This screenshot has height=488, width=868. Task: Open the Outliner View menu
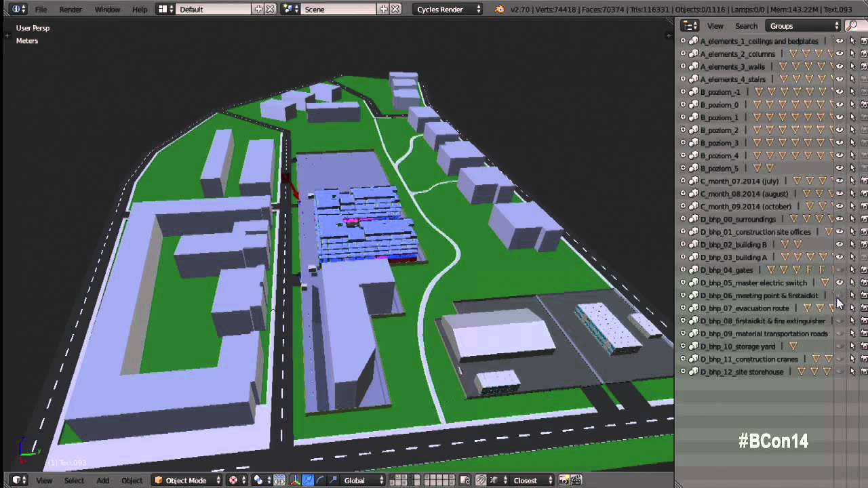pos(715,26)
